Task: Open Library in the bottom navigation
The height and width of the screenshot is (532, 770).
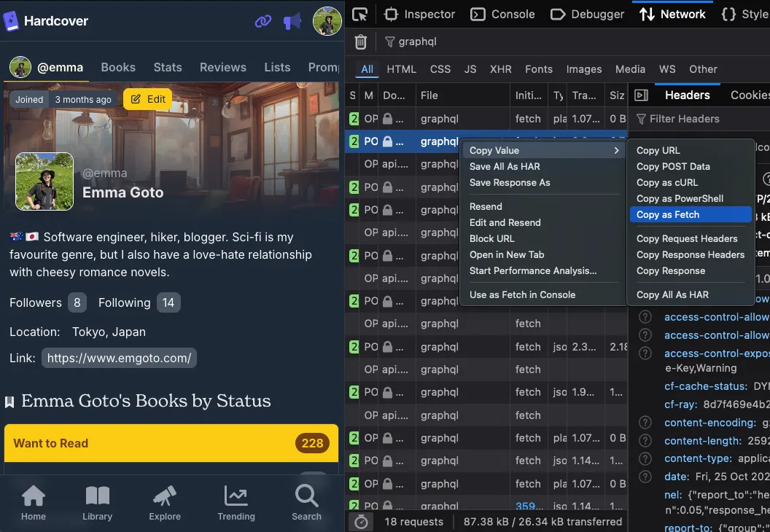Action: tap(97, 504)
